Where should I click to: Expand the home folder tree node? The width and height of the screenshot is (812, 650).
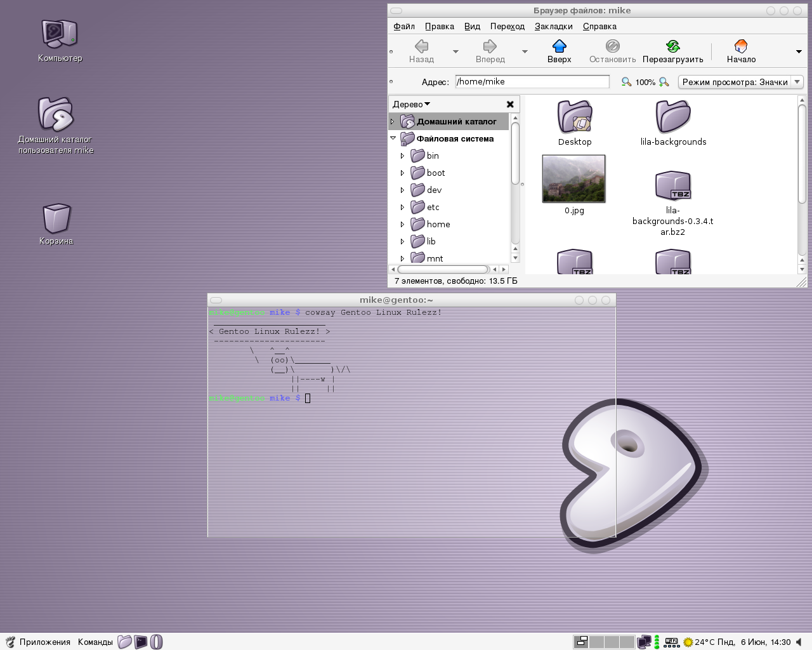[x=402, y=224]
